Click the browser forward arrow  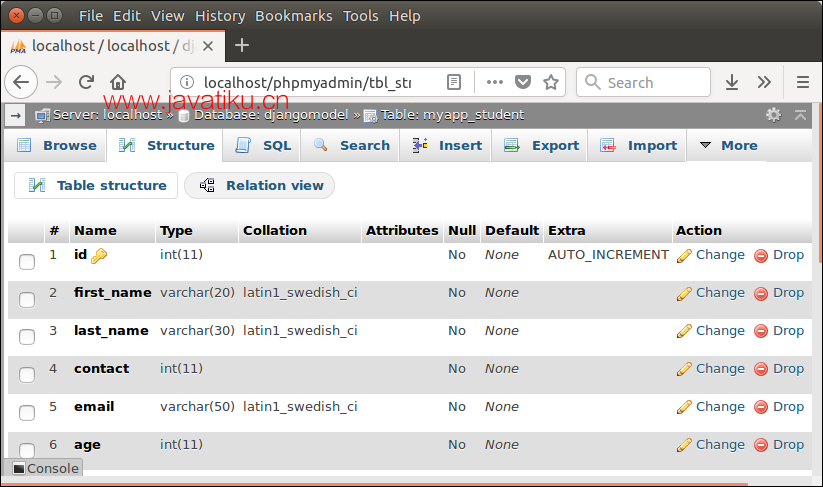pyautogui.click(x=54, y=82)
